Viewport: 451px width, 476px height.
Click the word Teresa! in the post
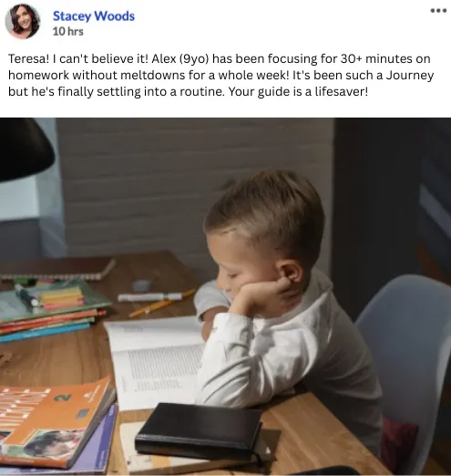pyautogui.click(x=28, y=58)
